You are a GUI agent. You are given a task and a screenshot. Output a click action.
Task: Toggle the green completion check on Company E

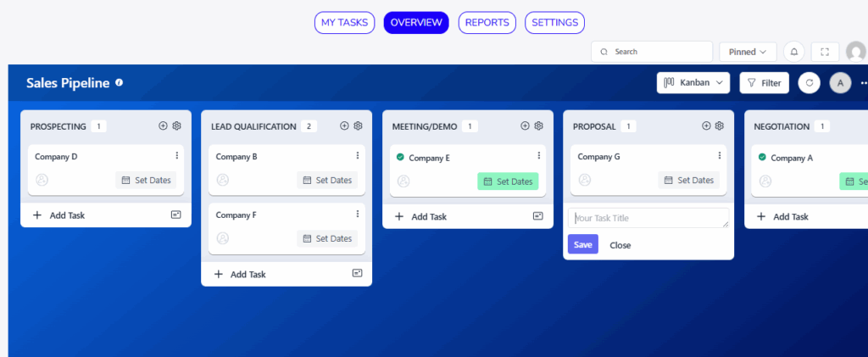coord(400,157)
